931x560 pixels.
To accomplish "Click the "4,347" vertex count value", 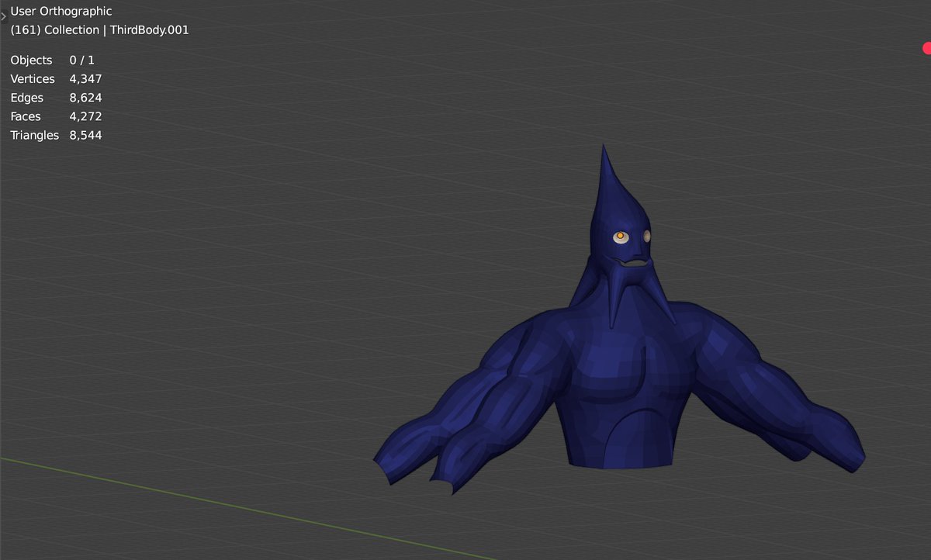I will (x=85, y=79).
